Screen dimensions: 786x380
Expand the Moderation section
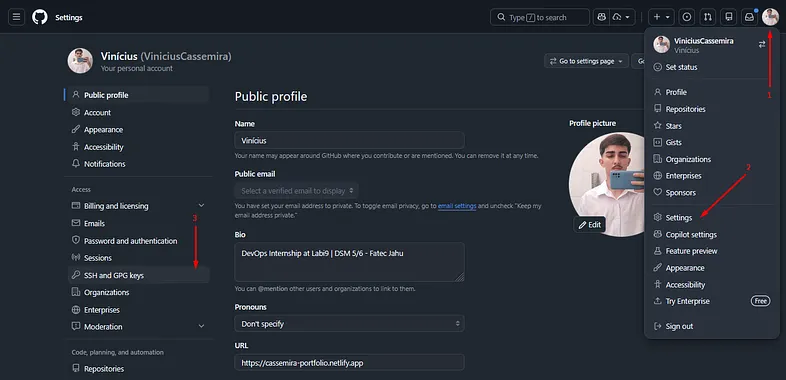137,326
